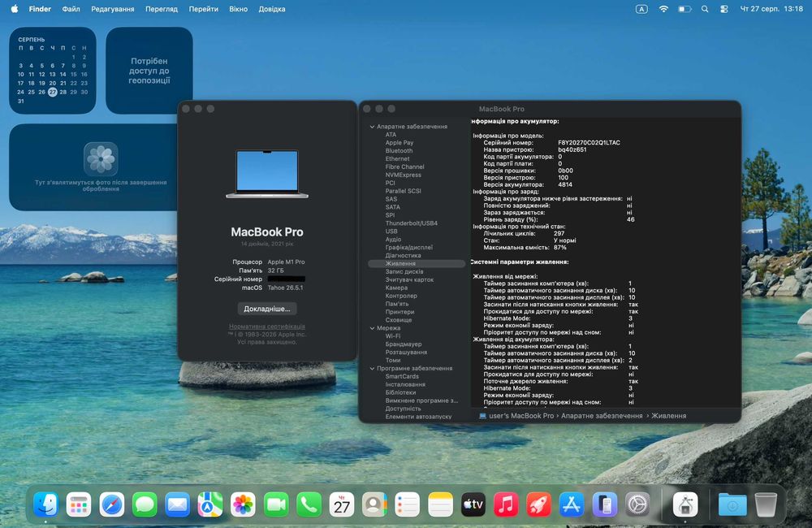Screen dimensions: 812x528
Task: Open iPhone Mirroring in Dock
Action: coord(604,504)
